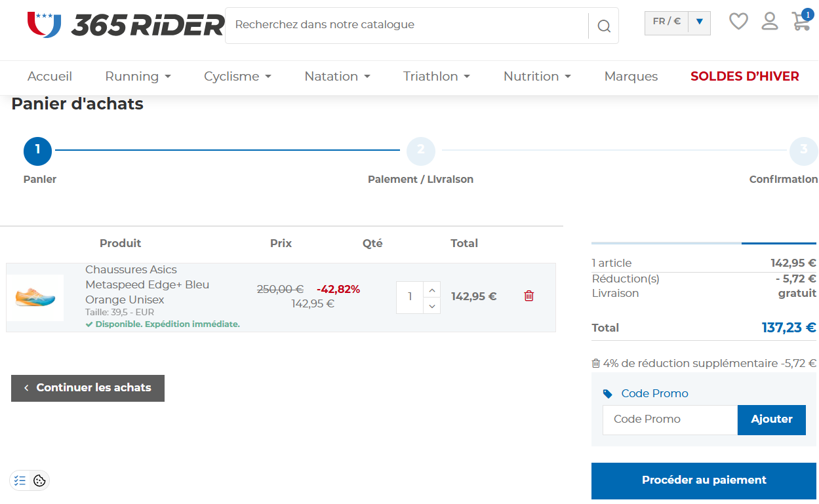Expand the Nutrition menu

coord(537,77)
